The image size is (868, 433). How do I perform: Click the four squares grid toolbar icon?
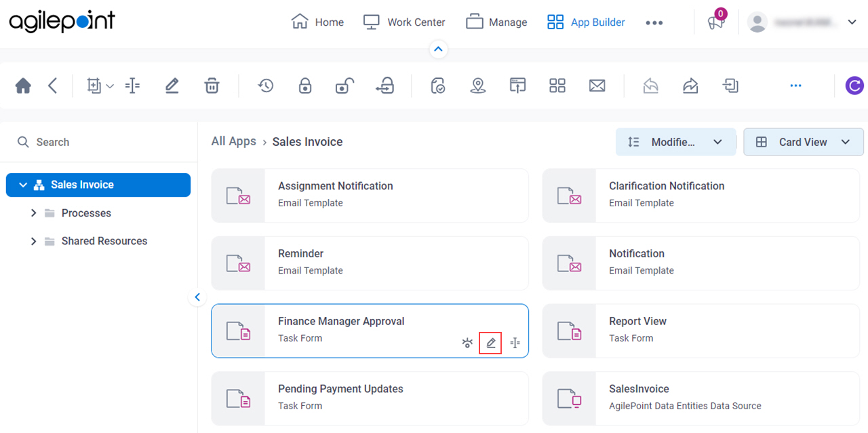pos(557,86)
